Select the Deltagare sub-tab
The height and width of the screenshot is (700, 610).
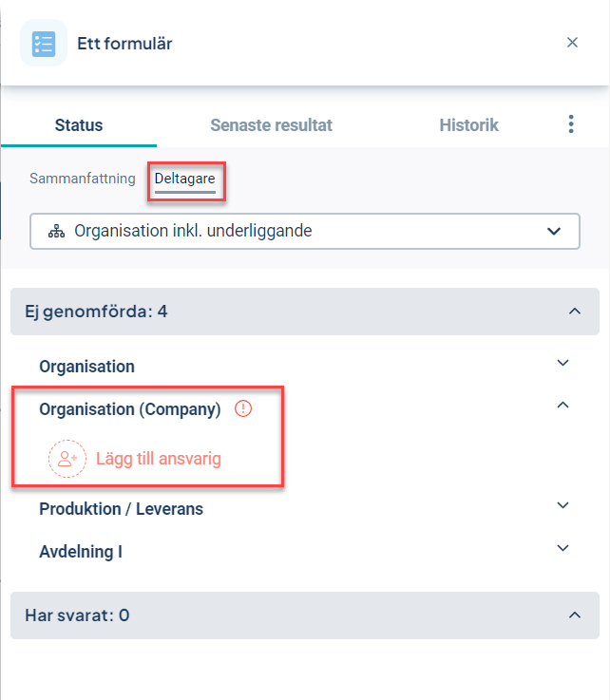click(185, 179)
